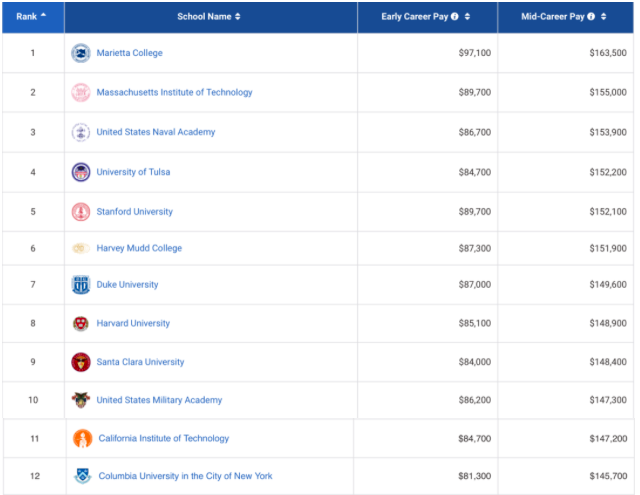Image resolution: width=640 pixels, height=495 pixels.
Task: Click the MIT seal icon
Action: [x=81, y=92]
